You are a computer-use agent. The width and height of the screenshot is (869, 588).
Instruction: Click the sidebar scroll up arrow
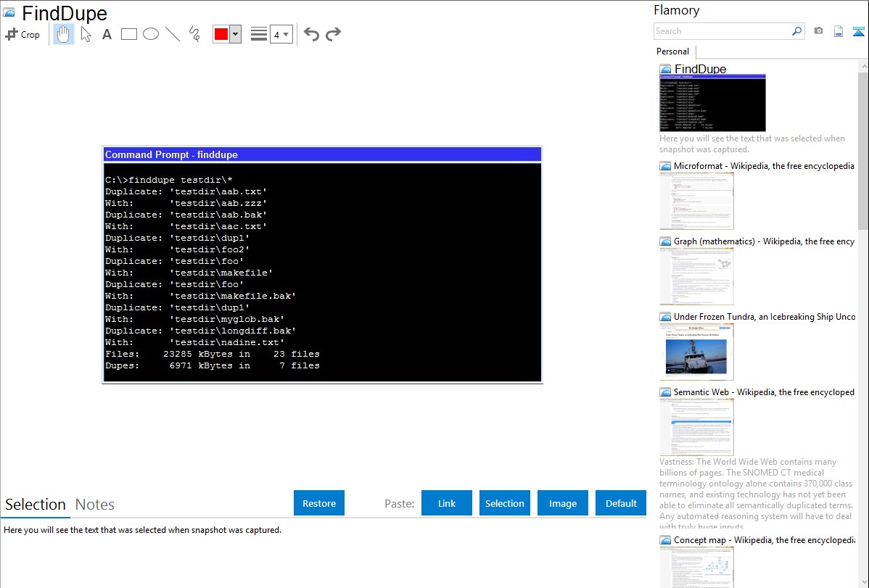tap(863, 66)
